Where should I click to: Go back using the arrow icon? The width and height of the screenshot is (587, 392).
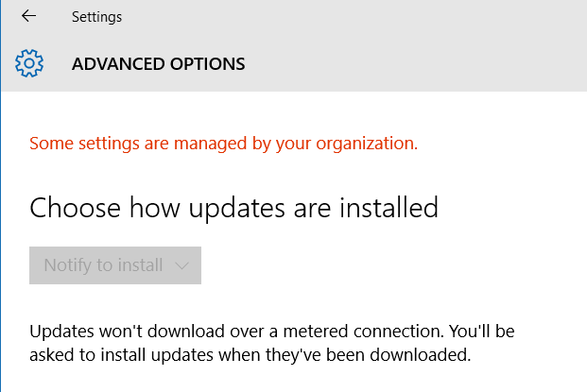click(x=28, y=16)
